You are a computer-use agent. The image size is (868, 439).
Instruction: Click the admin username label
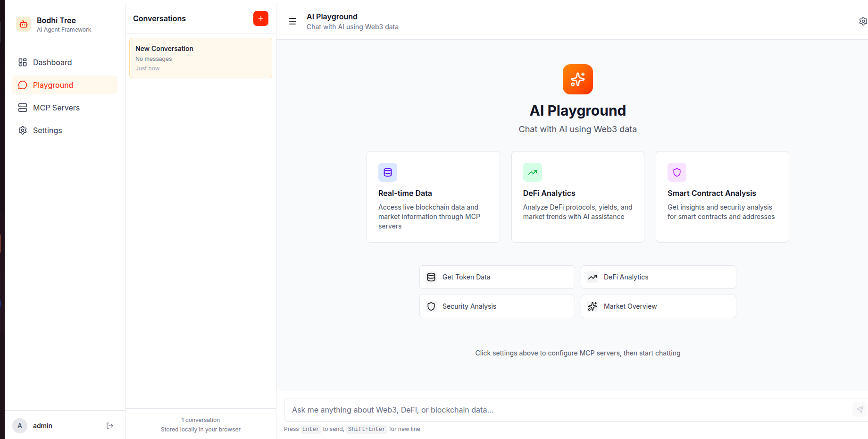(x=42, y=426)
